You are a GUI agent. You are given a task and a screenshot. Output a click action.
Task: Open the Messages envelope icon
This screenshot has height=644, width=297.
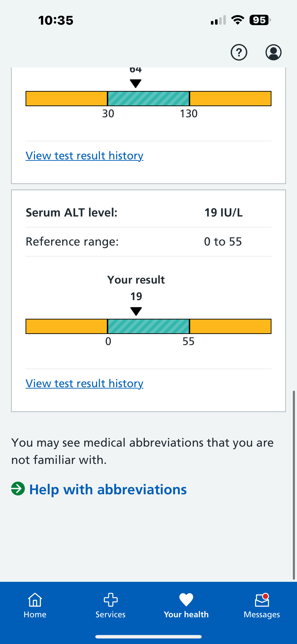(x=262, y=600)
